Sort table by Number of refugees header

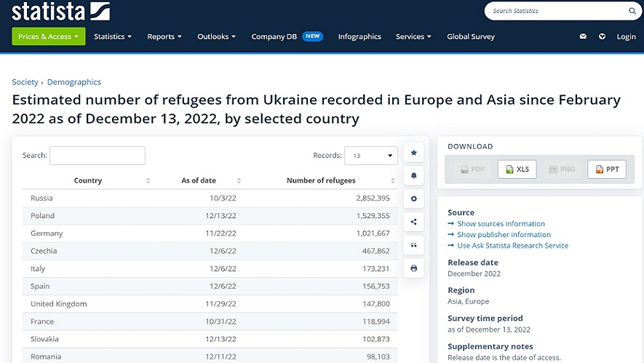(x=321, y=180)
